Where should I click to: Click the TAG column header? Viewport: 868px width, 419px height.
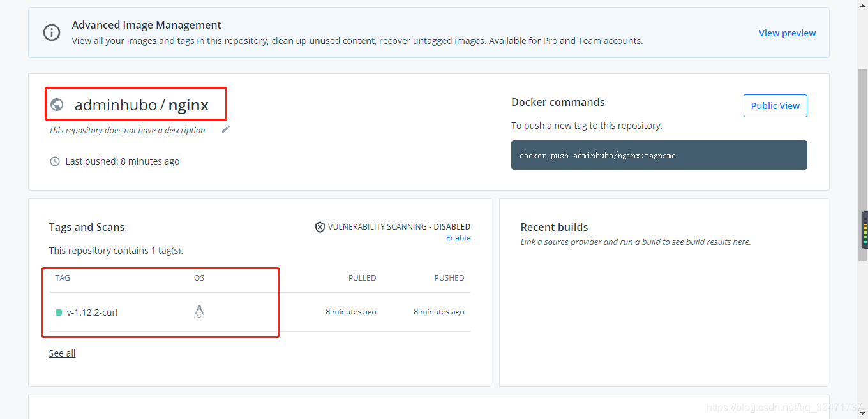point(63,278)
